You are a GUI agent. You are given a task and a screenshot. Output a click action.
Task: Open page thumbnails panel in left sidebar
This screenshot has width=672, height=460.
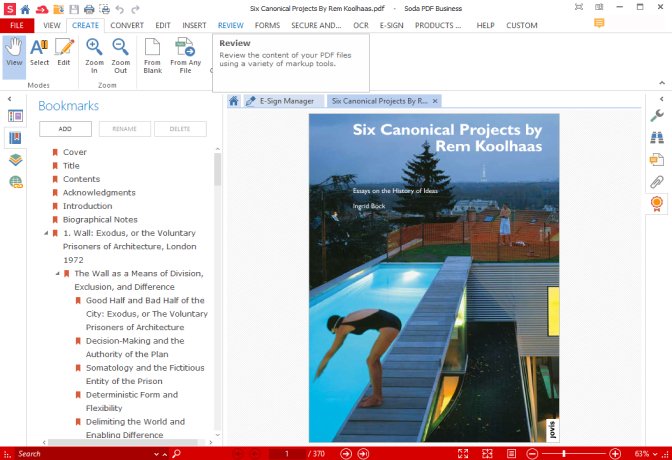pyautogui.click(x=15, y=116)
